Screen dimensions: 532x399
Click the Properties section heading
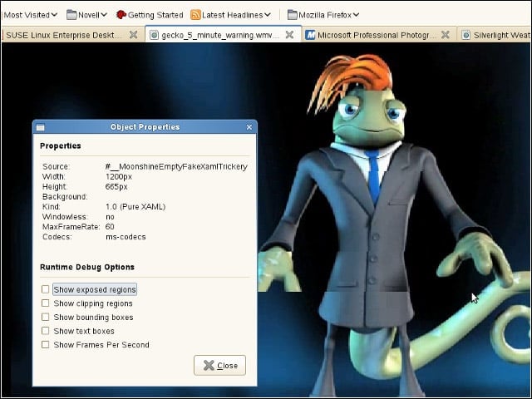pos(61,146)
